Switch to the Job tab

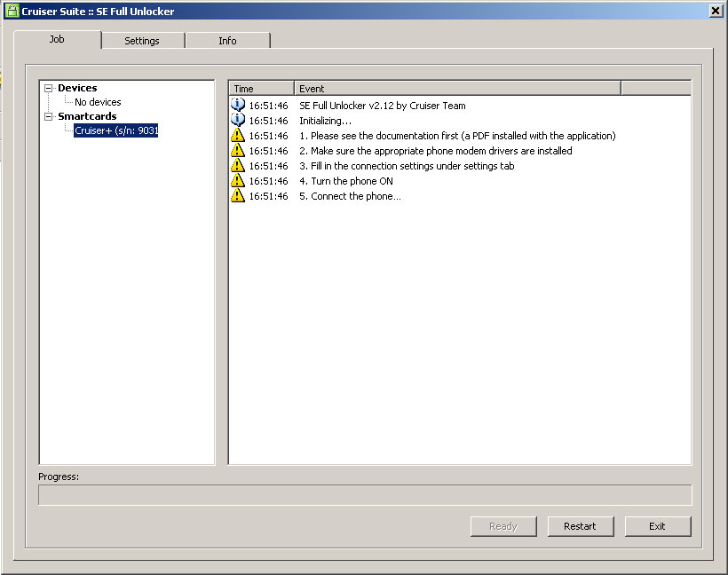click(x=57, y=39)
